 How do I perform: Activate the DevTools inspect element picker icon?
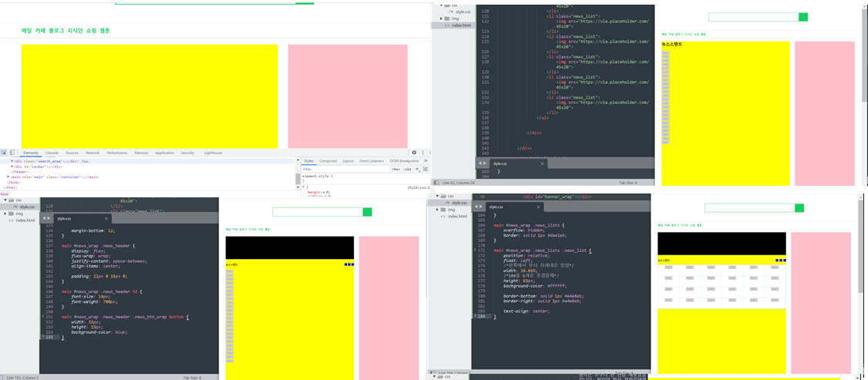3,153
